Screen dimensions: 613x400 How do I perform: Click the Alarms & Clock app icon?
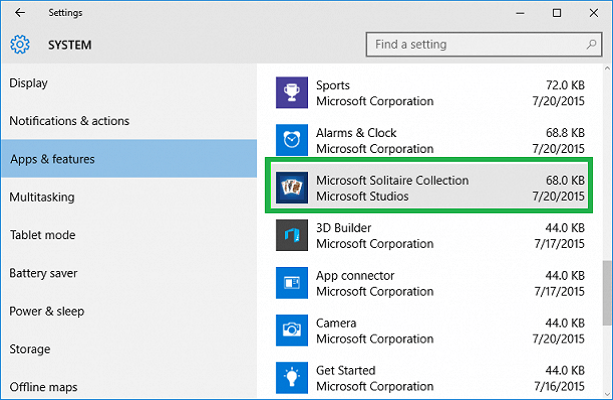click(292, 140)
